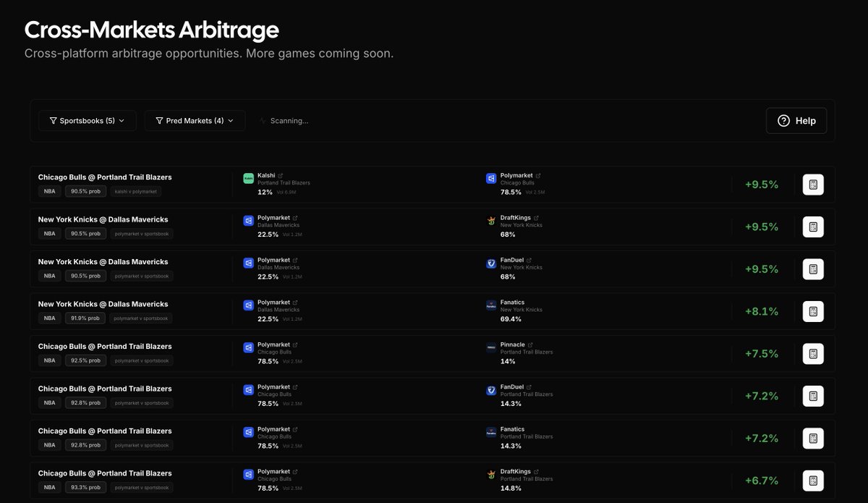Click the Pinnacle external link icon
Viewport: 868px width, 503px height.
pyautogui.click(x=530, y=345)
